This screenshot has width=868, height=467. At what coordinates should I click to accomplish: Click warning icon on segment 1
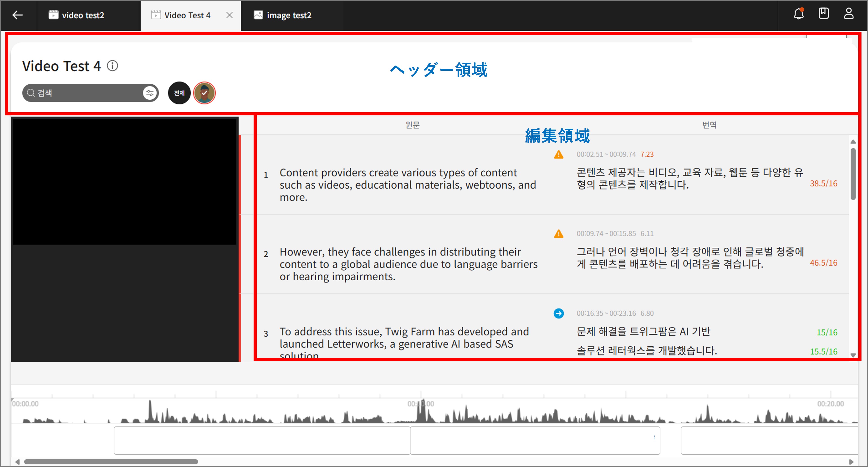558,154
